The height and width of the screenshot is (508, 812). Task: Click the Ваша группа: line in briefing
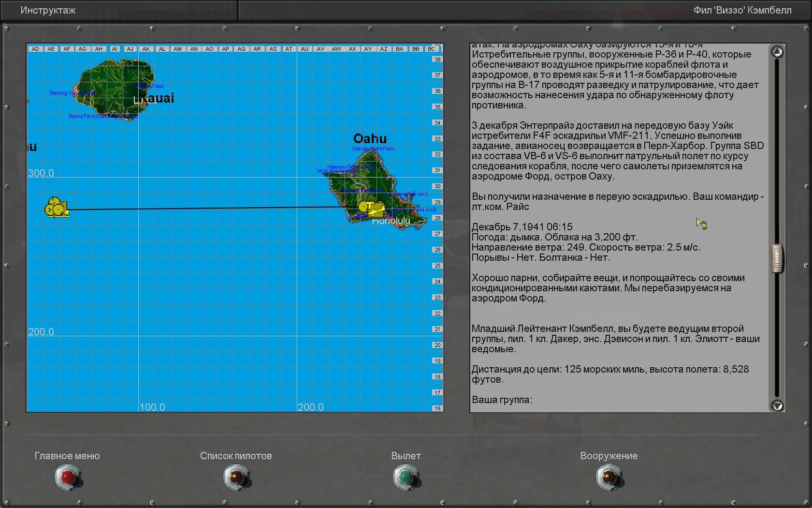(502, 400)
